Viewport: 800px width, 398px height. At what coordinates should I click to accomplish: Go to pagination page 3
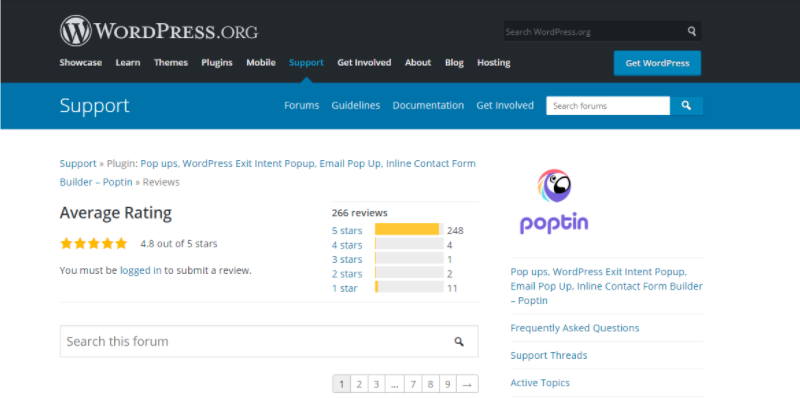[x=377, y=384]
